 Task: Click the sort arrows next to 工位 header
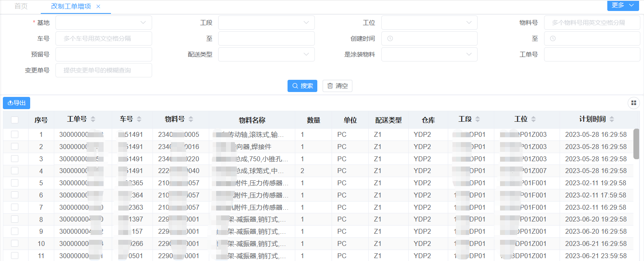point(533,119)
